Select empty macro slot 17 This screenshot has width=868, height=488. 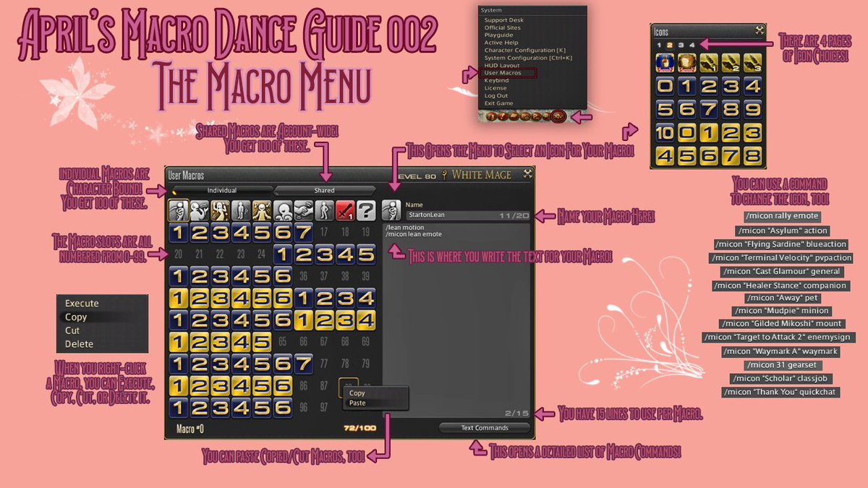coord(323,233)
